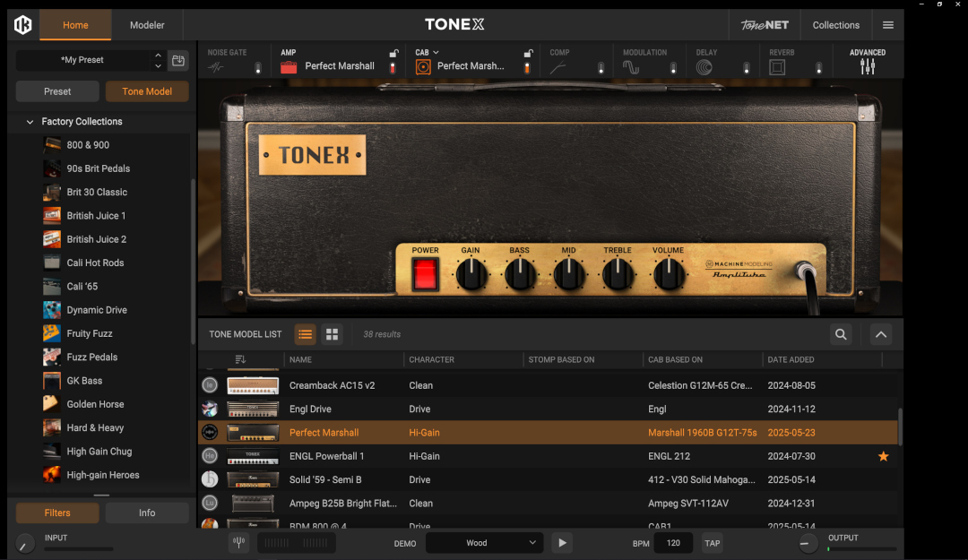
Task: Open the Wood demo dropdown
Action: pyautogui.click(x=484, y=543)
